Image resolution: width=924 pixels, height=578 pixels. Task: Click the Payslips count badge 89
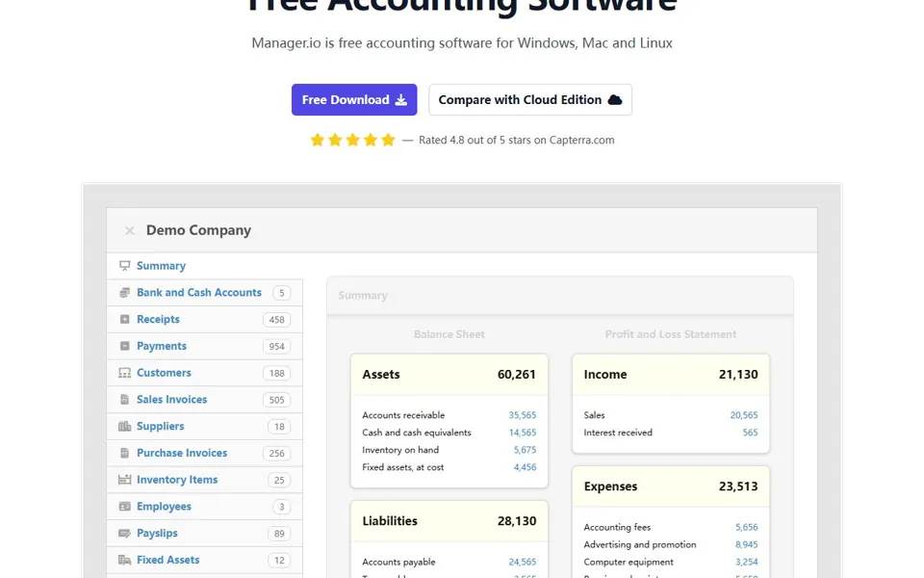click(x=279, y=534)
